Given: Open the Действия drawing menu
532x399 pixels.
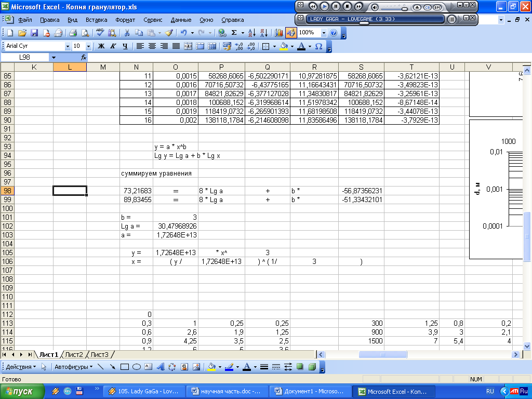Looking at the screenshot, I should coord(21,367).
